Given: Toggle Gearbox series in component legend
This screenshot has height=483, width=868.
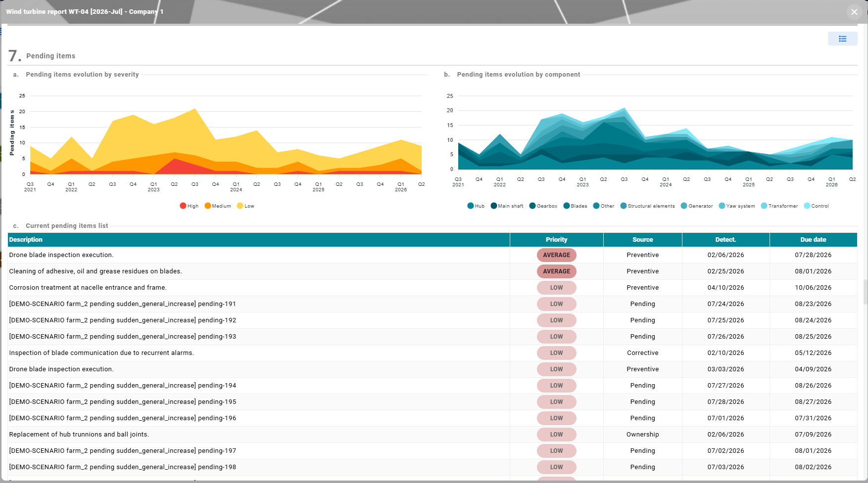Looking at the screenshot, I should [x=543, y=206].
